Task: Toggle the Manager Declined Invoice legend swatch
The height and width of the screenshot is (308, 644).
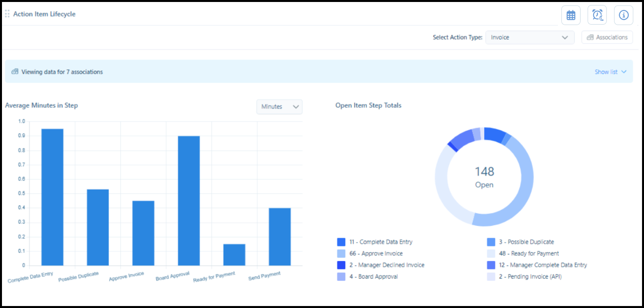Action: (x=341, y=265)
